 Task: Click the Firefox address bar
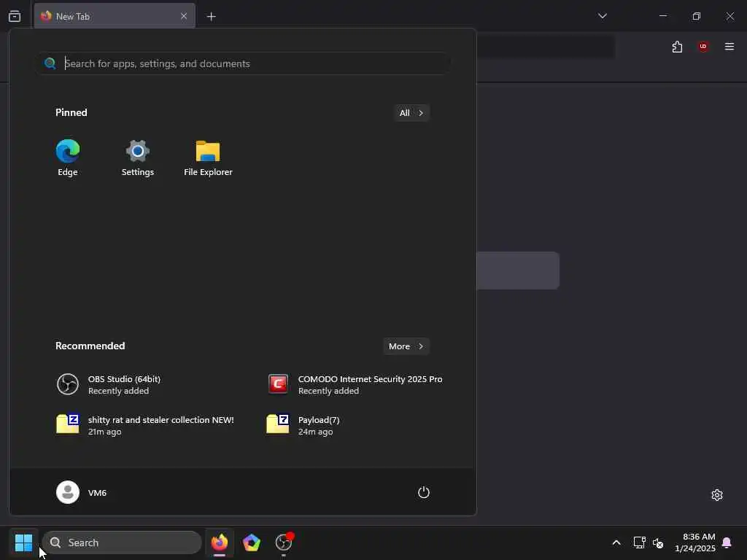point(545,47)
